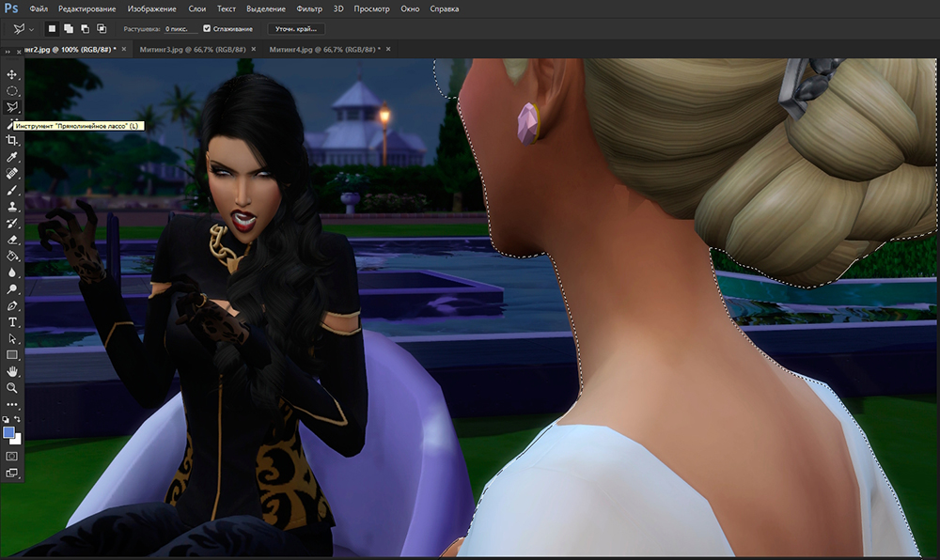Pick the Crop tool

pos(12,140)
